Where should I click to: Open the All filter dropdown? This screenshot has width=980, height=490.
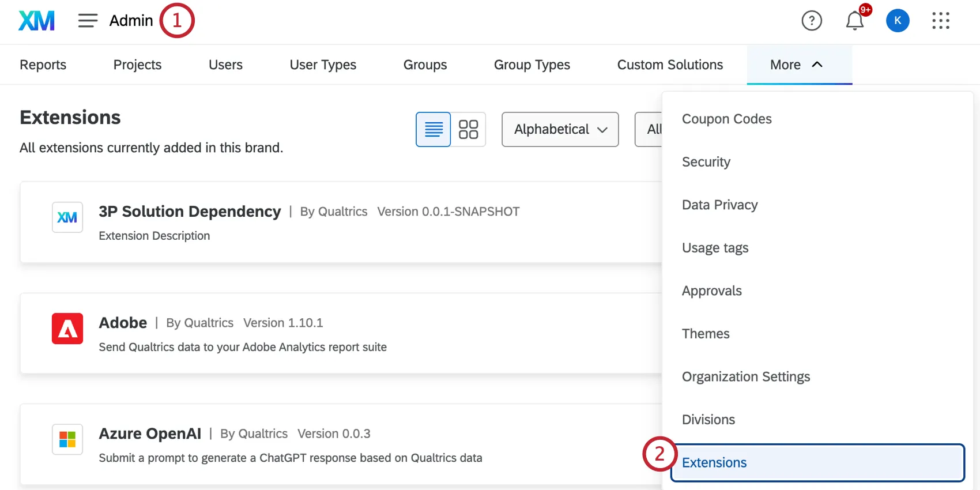point(649,129)
